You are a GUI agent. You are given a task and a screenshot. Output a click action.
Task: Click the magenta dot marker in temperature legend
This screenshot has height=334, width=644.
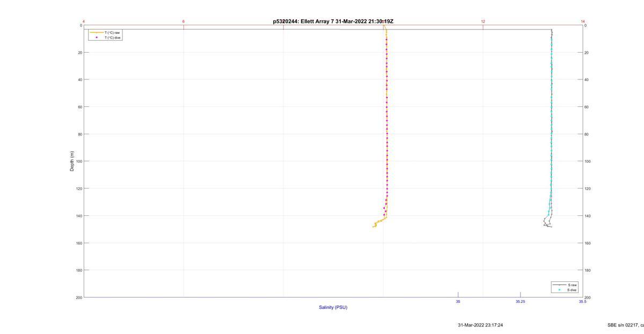(x=97, y=38)
